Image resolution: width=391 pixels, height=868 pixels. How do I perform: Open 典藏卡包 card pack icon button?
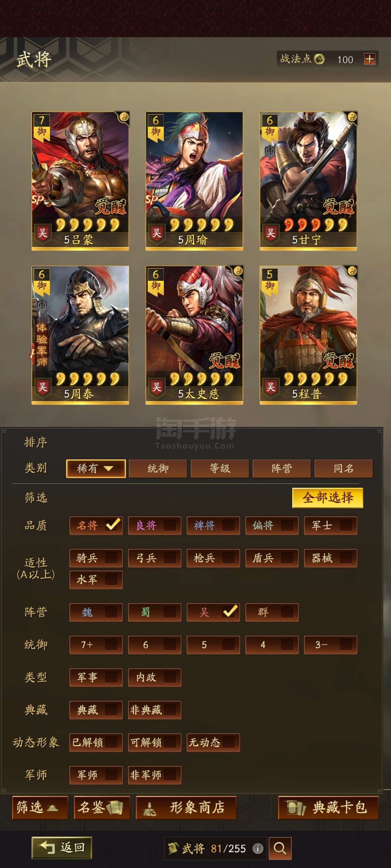[328, 807]
